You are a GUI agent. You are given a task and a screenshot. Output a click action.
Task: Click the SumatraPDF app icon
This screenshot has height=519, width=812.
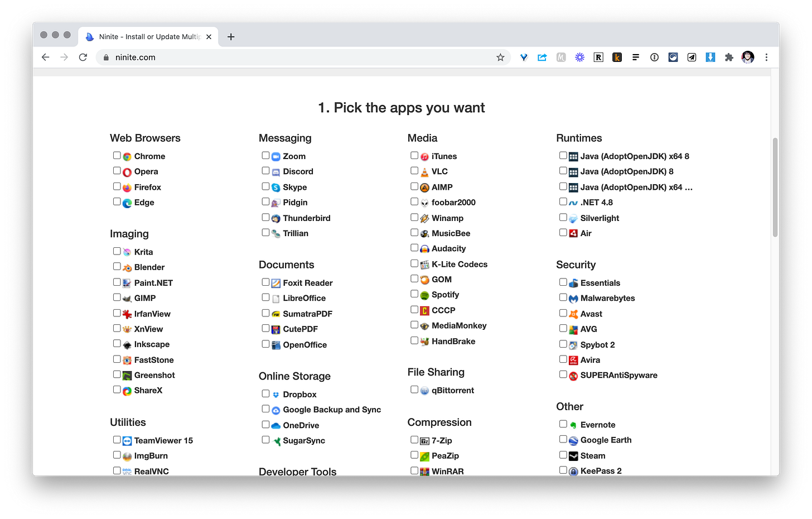(275, 314)
